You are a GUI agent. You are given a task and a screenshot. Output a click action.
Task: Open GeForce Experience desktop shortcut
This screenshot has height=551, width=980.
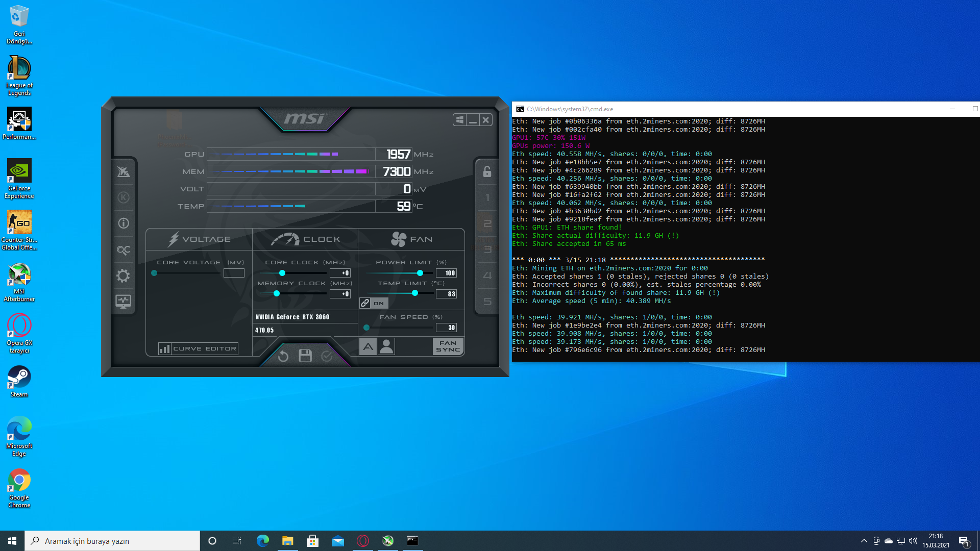click(19, 179)
